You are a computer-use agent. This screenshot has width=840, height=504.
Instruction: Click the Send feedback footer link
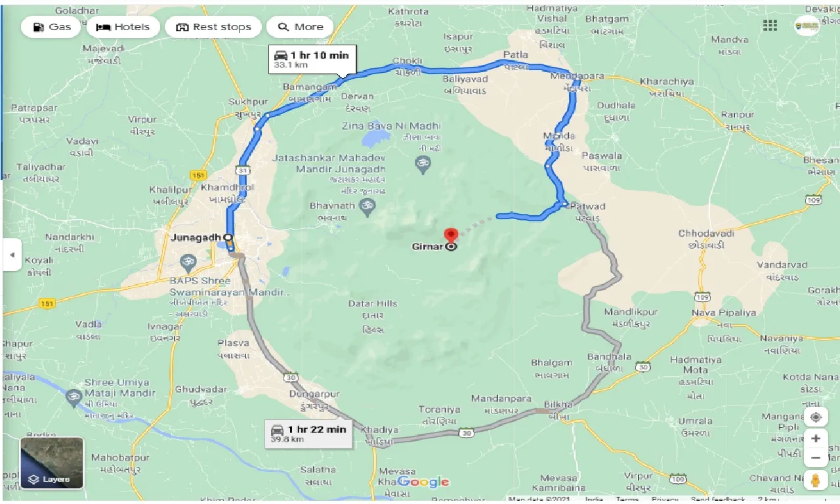point(717,499)
